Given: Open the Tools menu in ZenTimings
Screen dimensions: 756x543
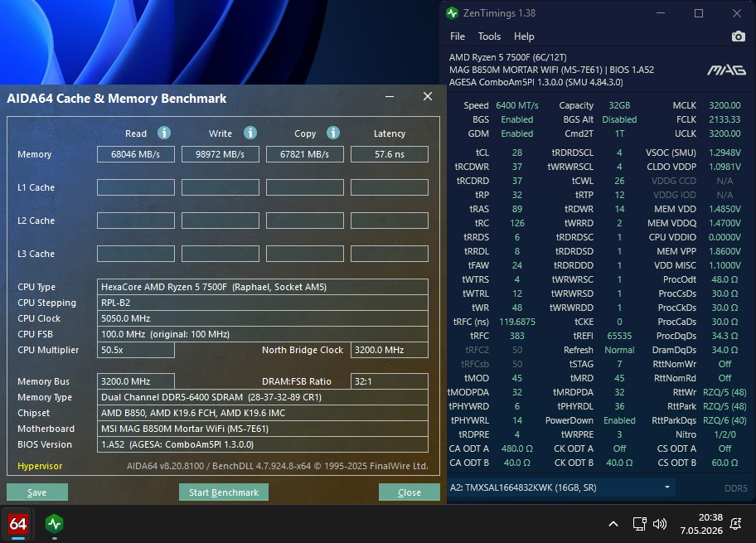Looking at the screenshot, I should coord(489,36).
